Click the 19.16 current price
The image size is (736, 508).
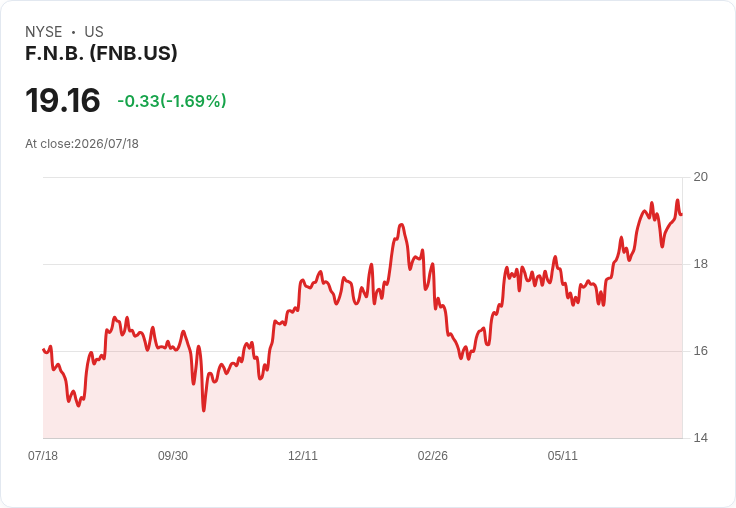pos(62,100)
